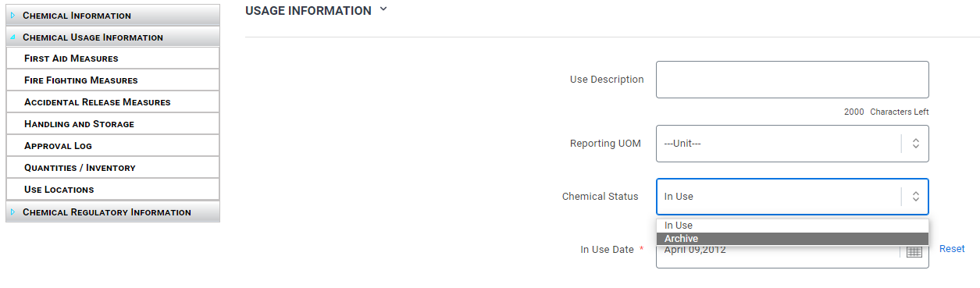
Task: View the Approval Log
Action: [112, 146]
